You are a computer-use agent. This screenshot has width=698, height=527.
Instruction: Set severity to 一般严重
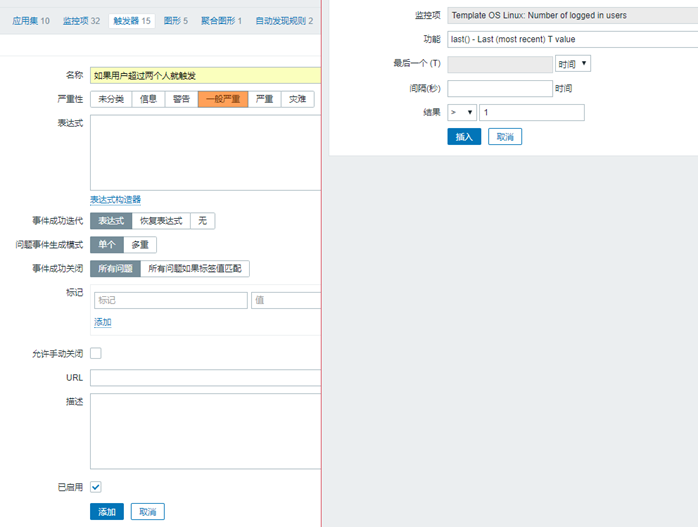click(223, 99)
